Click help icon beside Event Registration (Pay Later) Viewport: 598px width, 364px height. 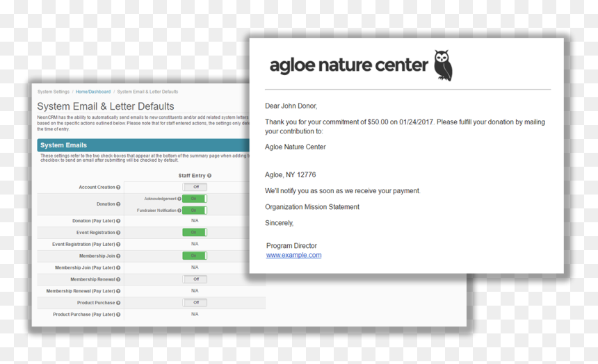(x=118, y=245)
